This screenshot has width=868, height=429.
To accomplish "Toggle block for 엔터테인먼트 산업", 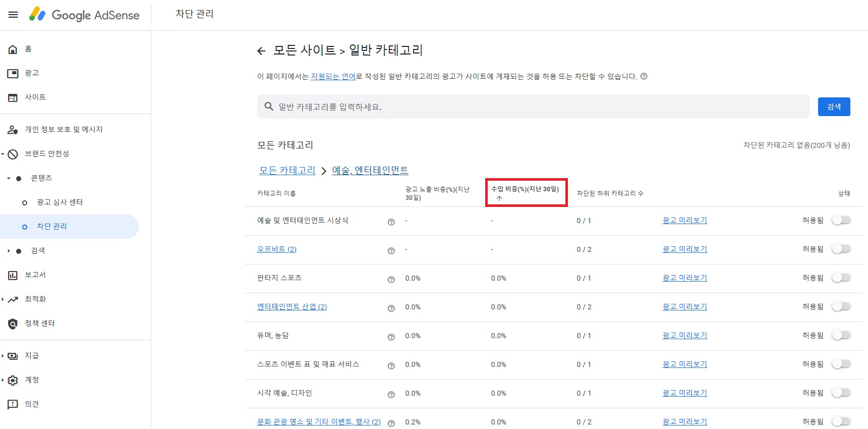I will [x=841, y=306].
